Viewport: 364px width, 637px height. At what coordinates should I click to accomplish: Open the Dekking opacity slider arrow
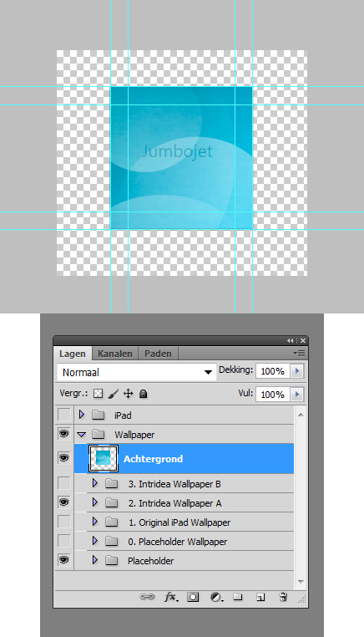pyautogui.click(x=297, y=371)
